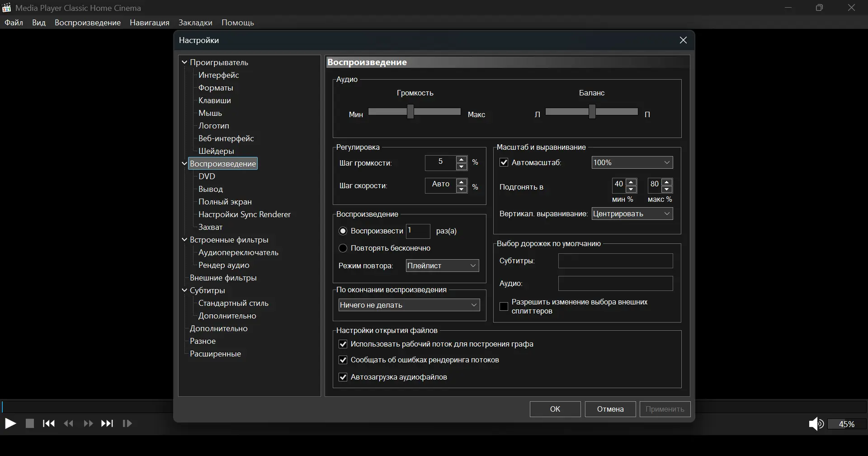Open the 'Закладки' menu
Screen dimensions: 868x456
(x=195, y=22)
